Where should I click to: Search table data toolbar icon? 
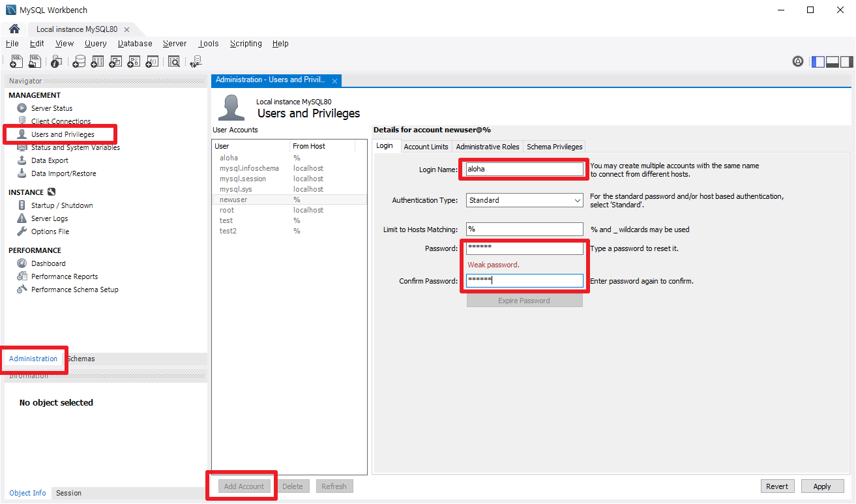[x=174, y=61]
